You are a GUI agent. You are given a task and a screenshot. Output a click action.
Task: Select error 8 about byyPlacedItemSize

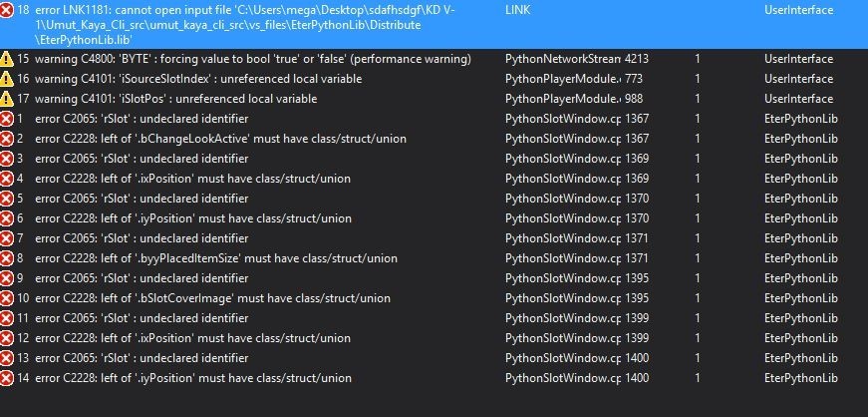click(434, 257)
